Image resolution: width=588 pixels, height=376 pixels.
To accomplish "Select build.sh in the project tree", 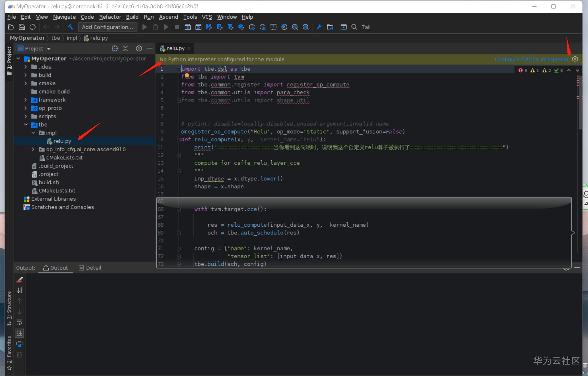I will (49, 182).
